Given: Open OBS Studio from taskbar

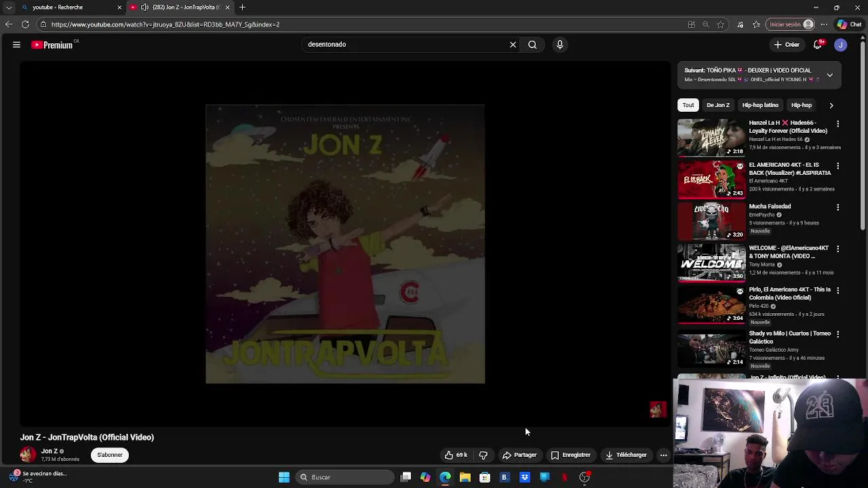Looking at the screenshot, I should click(x=585, y=477).
